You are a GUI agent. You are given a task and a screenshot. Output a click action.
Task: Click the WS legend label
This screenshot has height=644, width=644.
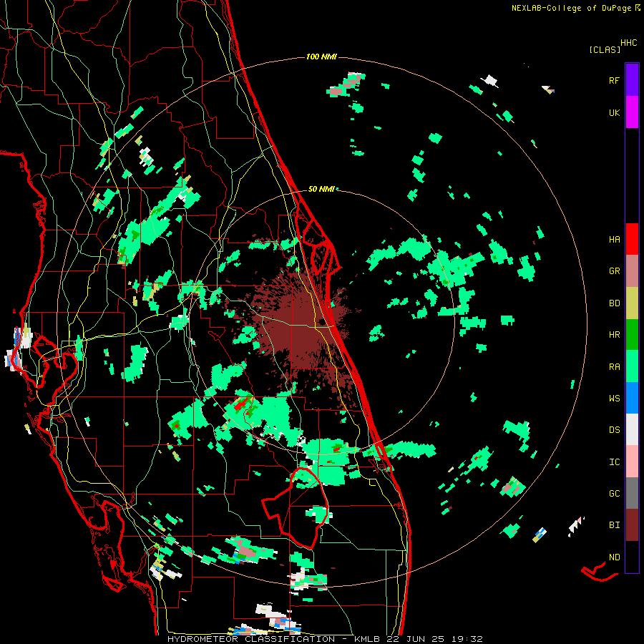click(614, 398)
